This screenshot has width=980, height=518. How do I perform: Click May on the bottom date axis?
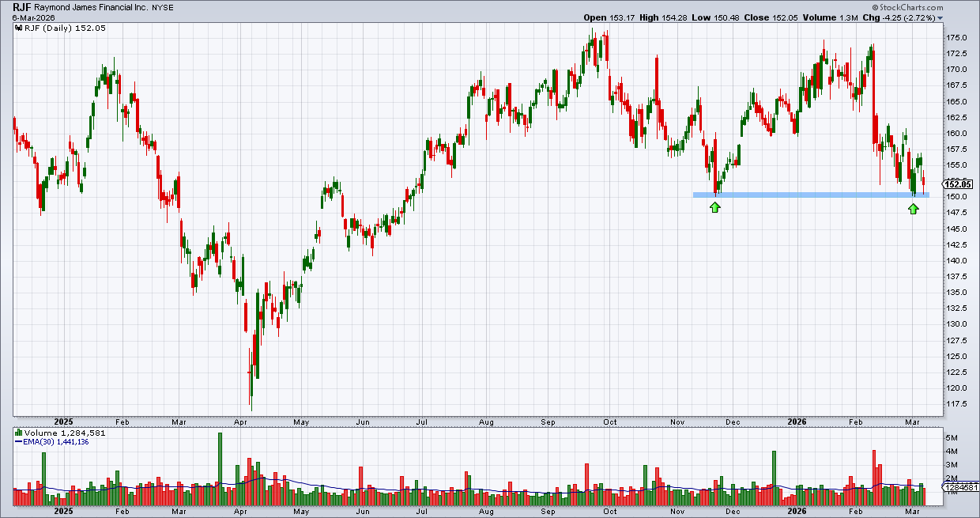301,512
